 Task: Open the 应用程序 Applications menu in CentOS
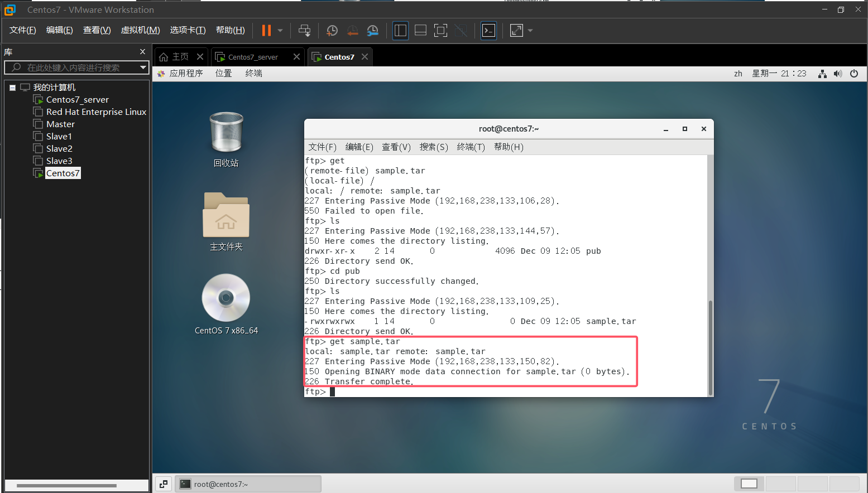tap(186, 73)
